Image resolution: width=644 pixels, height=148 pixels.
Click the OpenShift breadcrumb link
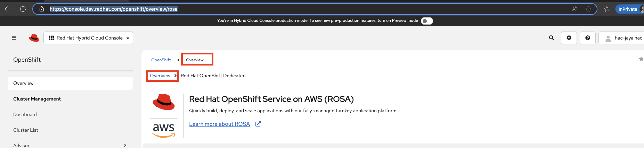pyautogui.click(x=161, y=60)
